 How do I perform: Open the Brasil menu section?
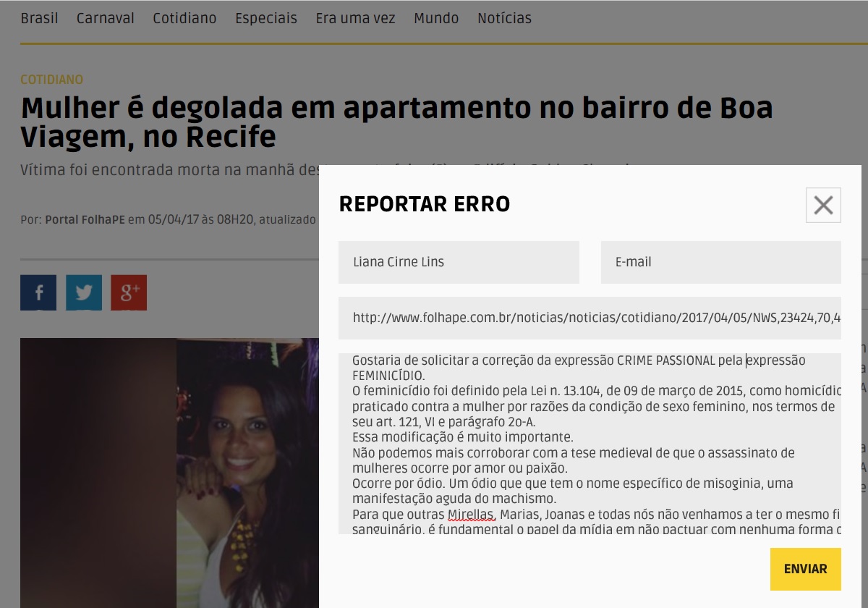[39, 18]
